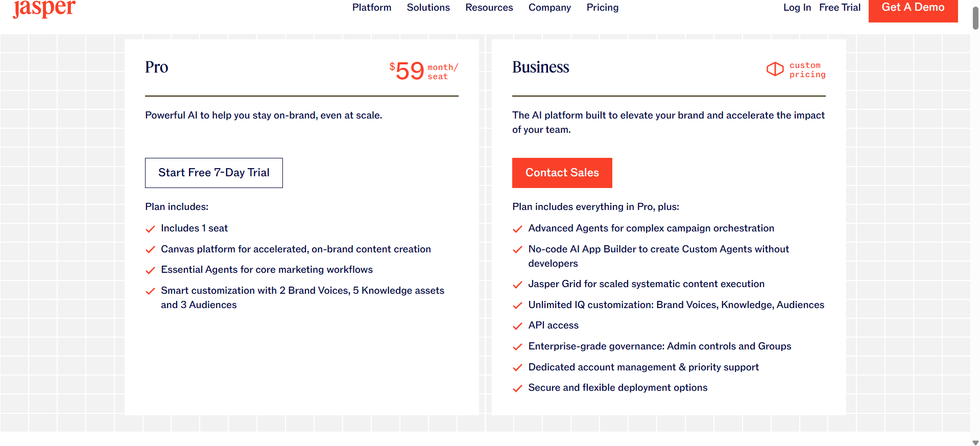
Task: Click the custom pricing hexagon icon
Action: pyautogui.click(x=775, y=69)
